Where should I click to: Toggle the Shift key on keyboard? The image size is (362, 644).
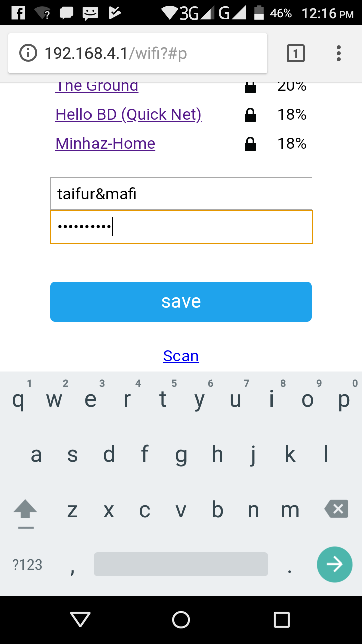25,511
